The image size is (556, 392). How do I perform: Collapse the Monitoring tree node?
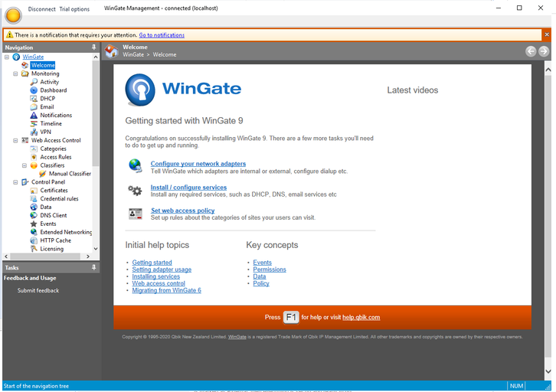tap(15, 73)
